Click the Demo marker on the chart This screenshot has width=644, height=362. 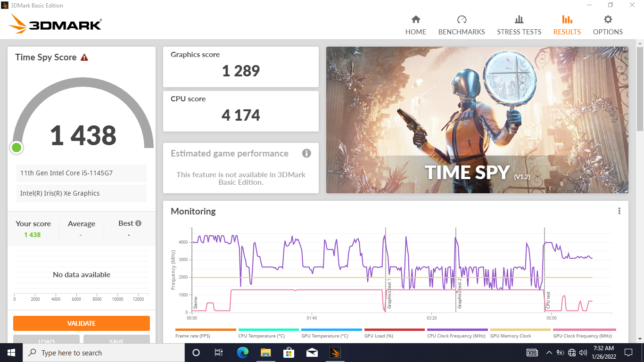tap(195, 302)
